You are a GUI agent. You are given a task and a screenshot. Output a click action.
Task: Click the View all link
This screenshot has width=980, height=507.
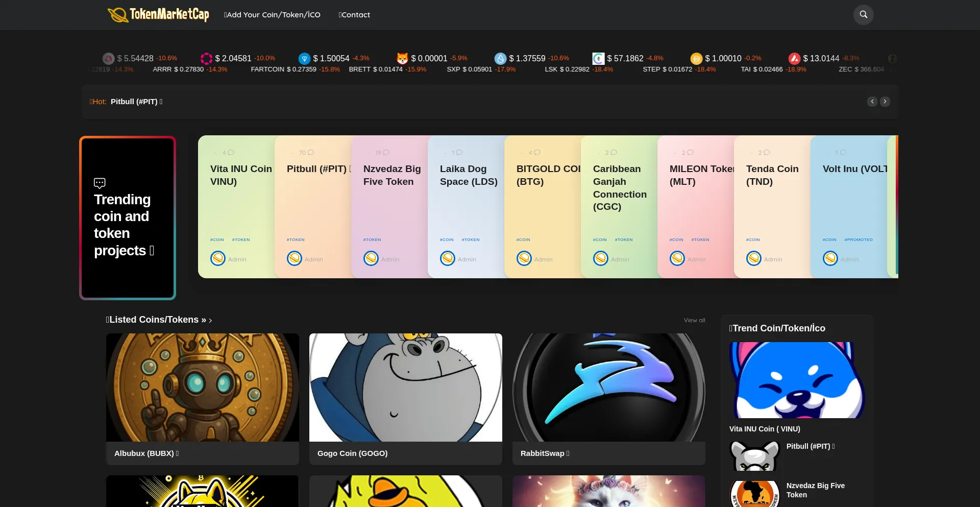[x=694, y=320]
